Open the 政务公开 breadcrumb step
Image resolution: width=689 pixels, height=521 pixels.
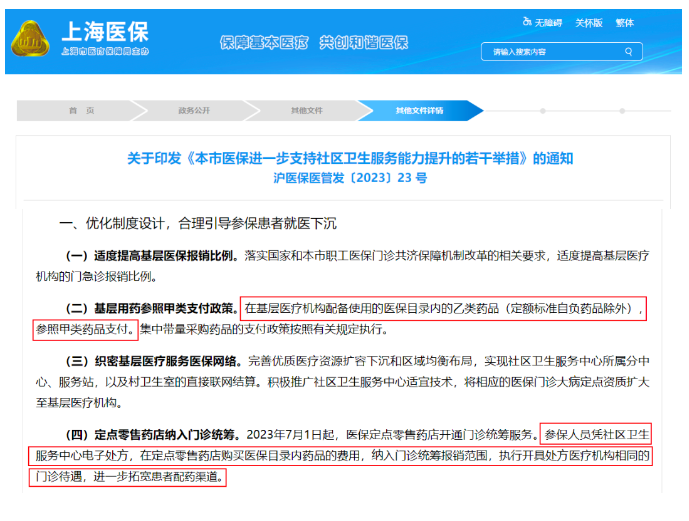coord(194,110)
